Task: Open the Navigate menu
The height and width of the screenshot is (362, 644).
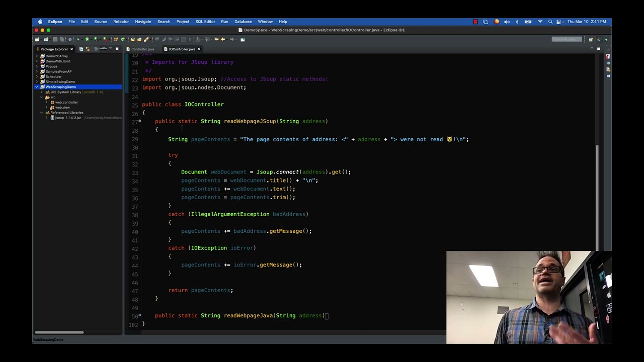Action: click(x=143, y=22)
